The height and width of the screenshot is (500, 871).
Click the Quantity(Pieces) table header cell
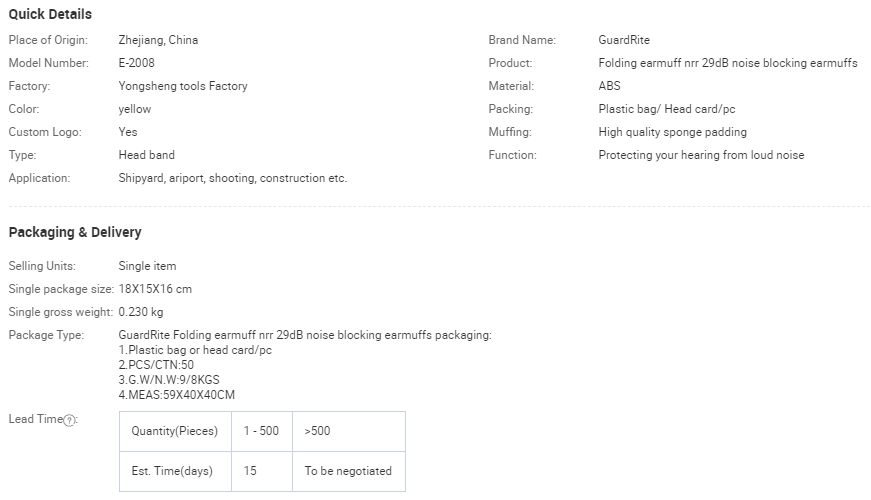174,431
